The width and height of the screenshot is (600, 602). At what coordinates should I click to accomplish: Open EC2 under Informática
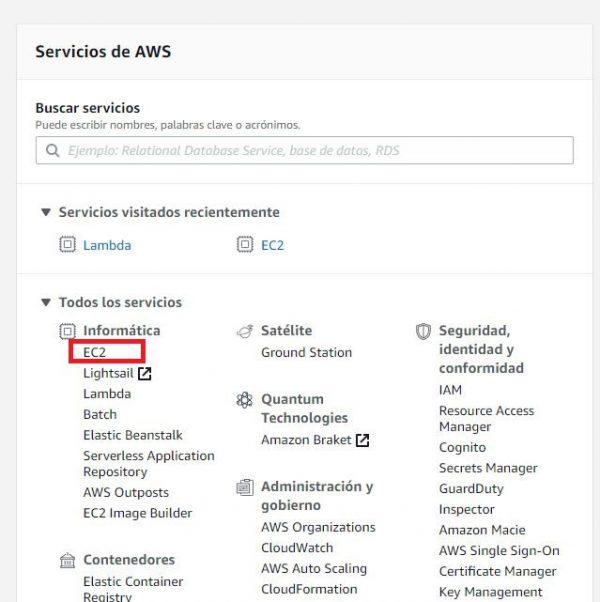[x=95, y=352]
